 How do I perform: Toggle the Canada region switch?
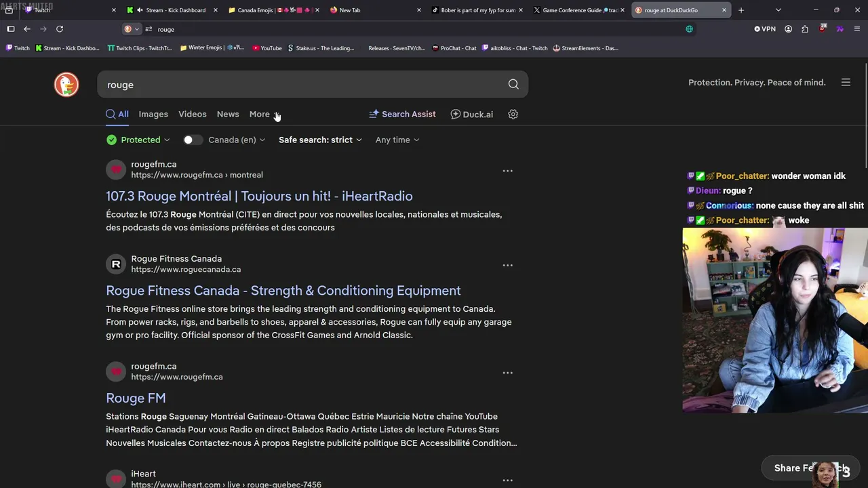click(193, 140)
